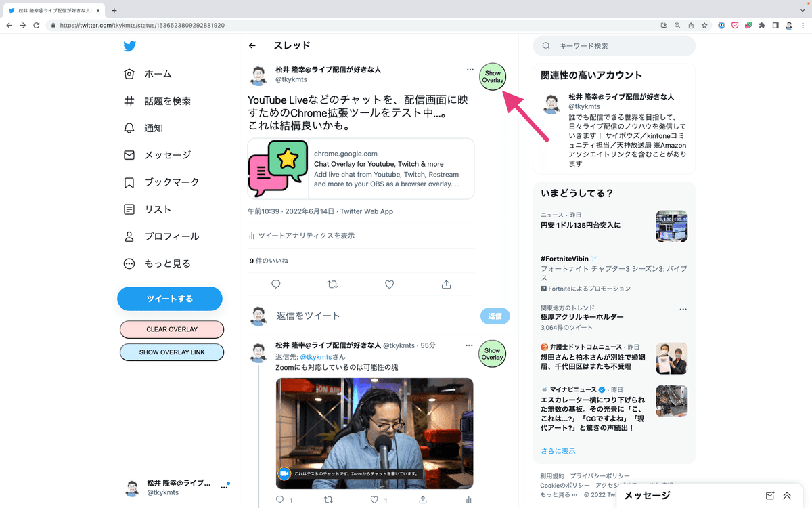Click the プライバシーポリシー footer link
Image resolution: width=812 pixels, height=508 pixels.
600,476
